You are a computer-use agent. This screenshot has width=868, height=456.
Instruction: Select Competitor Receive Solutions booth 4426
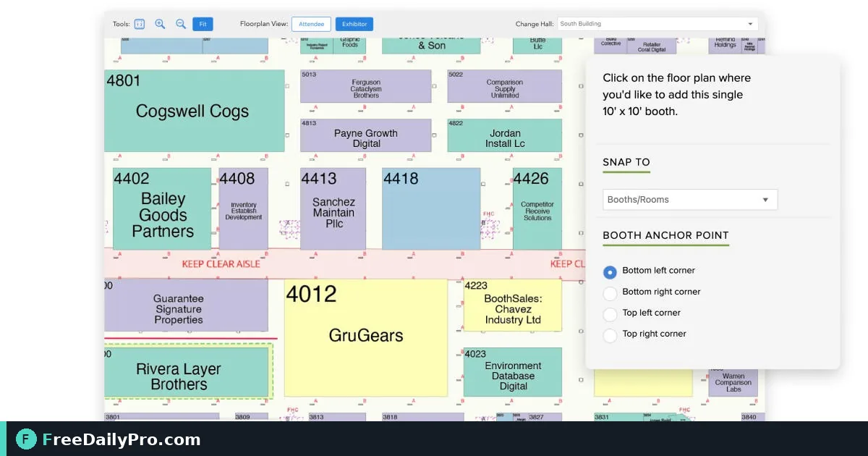537,209
